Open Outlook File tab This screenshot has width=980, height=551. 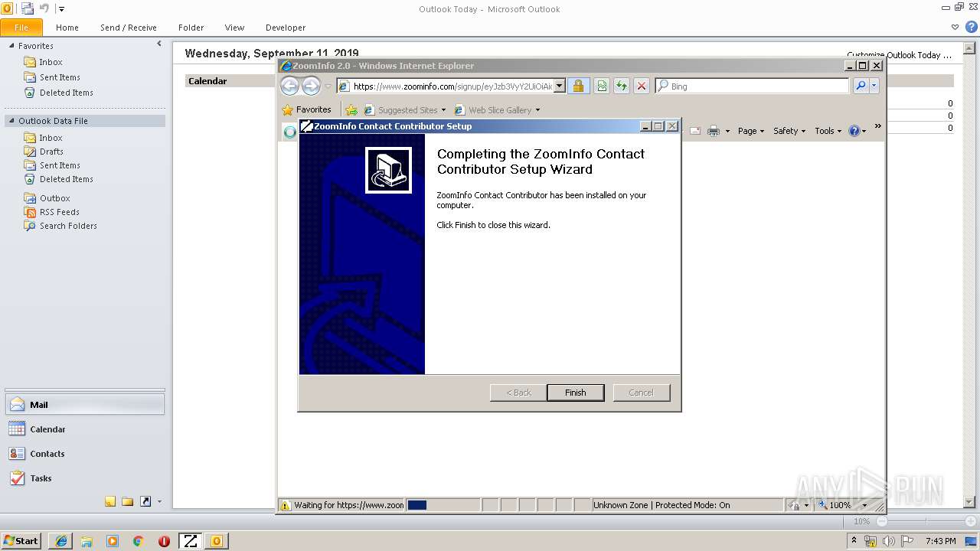point(21,28)
